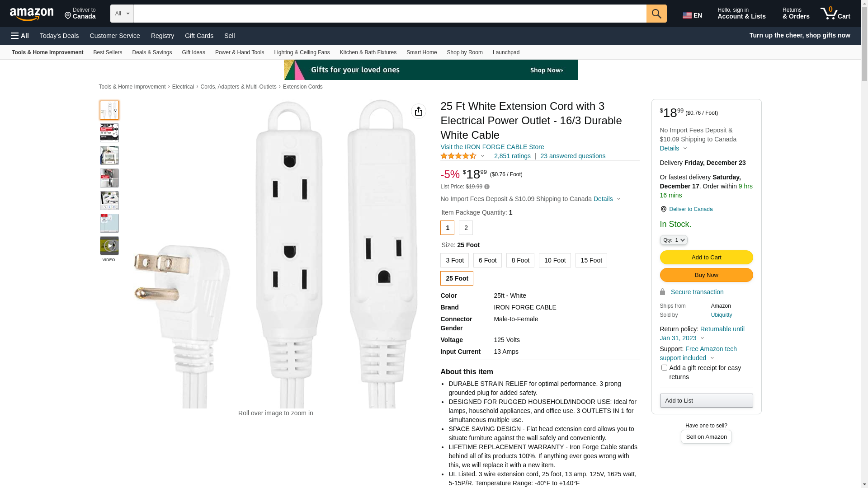The height and width of the screenshot is (488, 868).
Task: Open the Qty quantity dropdown
Action: click(x=674, y=240)
